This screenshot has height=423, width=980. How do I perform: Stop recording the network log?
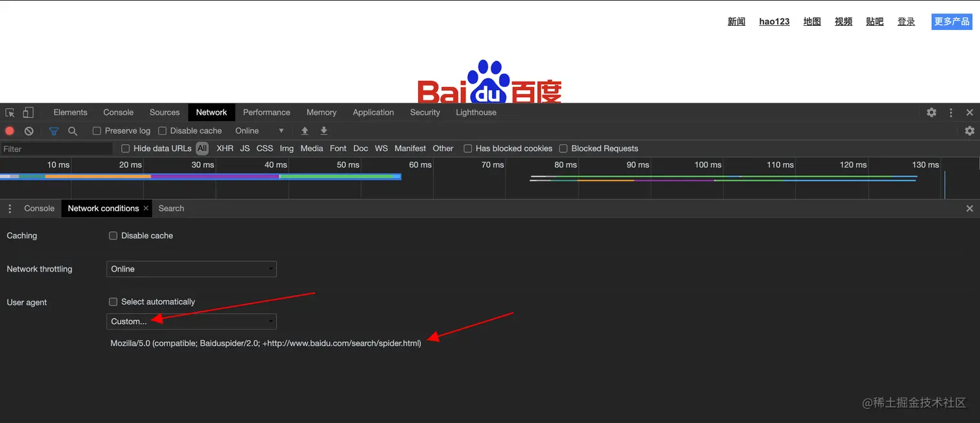click(x=10, y=131)
